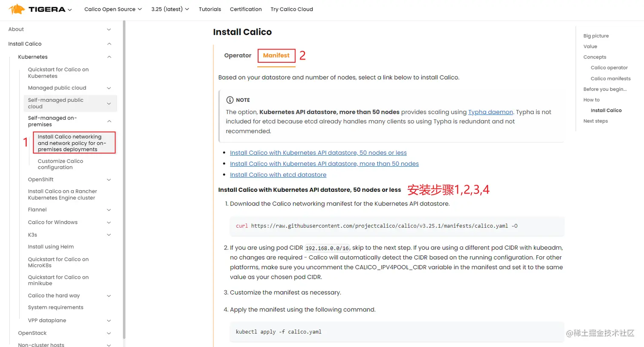Expand the Flannel sidebar chevron
The height and width of the screenshot is (347, 644).
coord(109,210)
